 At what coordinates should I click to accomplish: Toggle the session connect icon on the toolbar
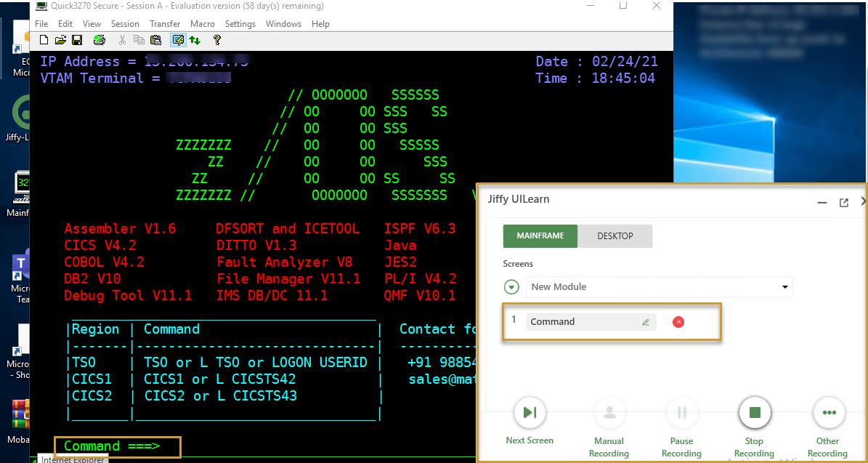(177, 40)
